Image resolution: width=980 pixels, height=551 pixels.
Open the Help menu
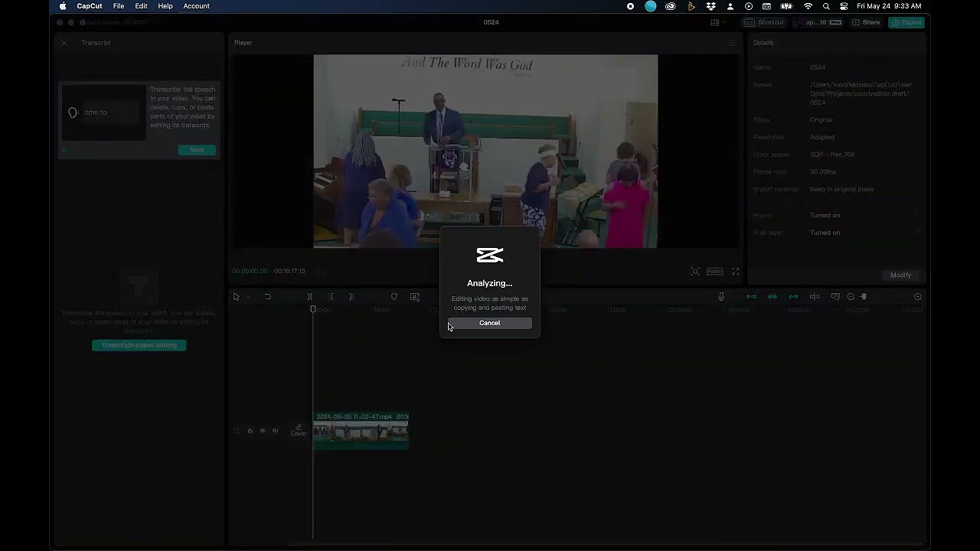coord(165,6)
